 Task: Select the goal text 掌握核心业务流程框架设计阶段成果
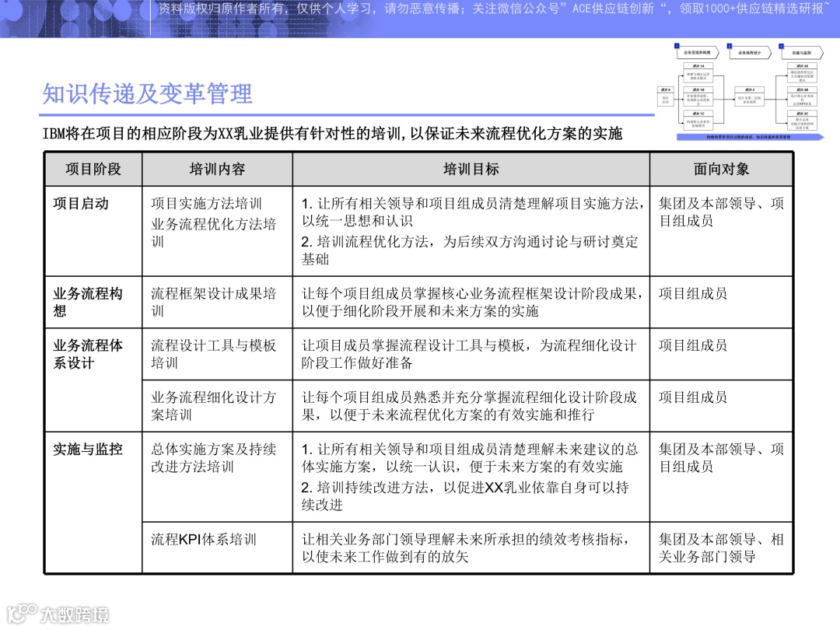471,302
